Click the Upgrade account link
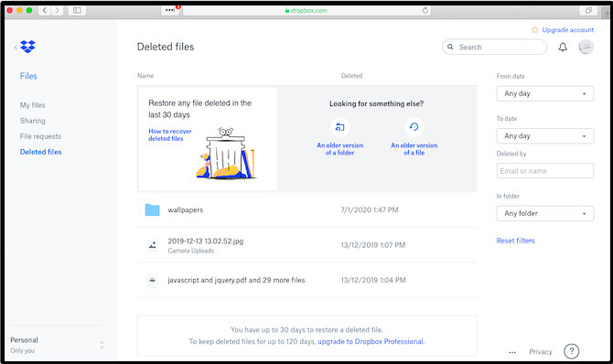Screen dimensions: 613x364 pyautogui.click(x=567, y=29)
